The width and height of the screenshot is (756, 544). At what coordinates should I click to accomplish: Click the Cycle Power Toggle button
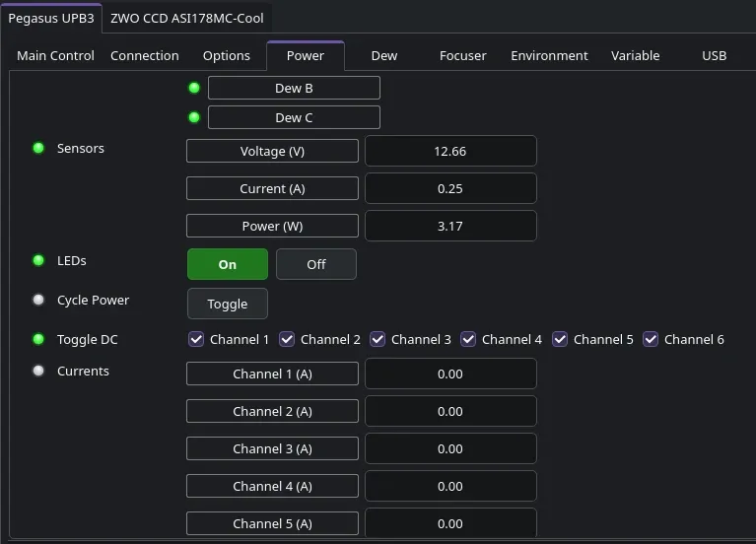pos(228,304)
